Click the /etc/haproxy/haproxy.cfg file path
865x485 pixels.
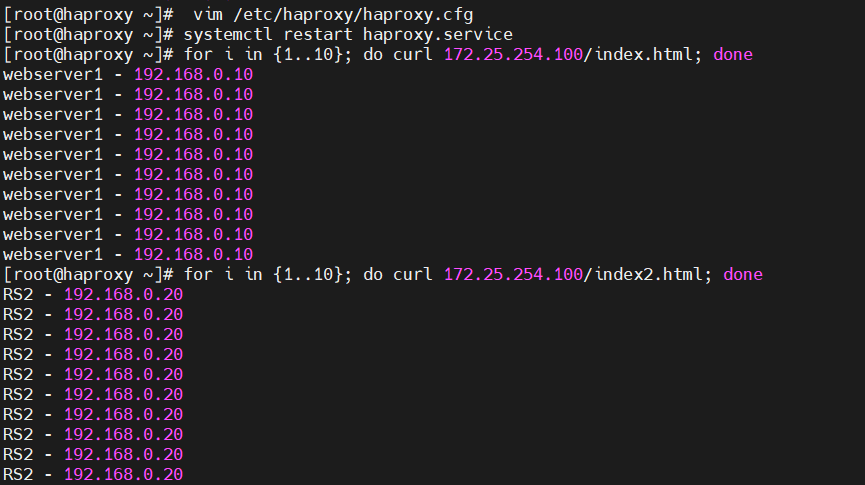353,15
